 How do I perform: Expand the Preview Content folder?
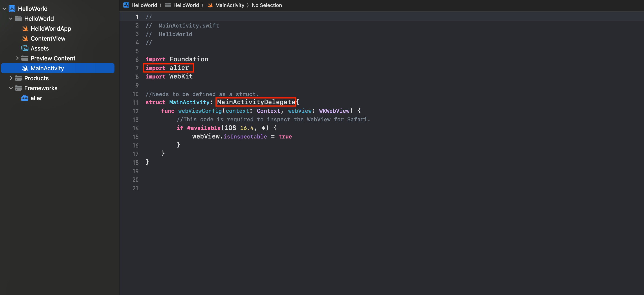click(18, 58)
